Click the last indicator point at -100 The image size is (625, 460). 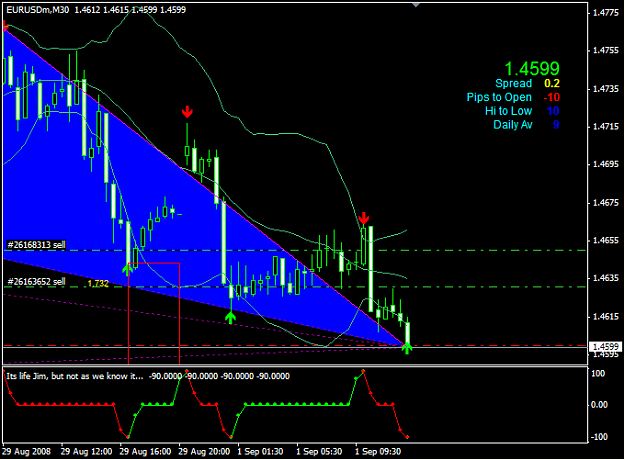407,437
